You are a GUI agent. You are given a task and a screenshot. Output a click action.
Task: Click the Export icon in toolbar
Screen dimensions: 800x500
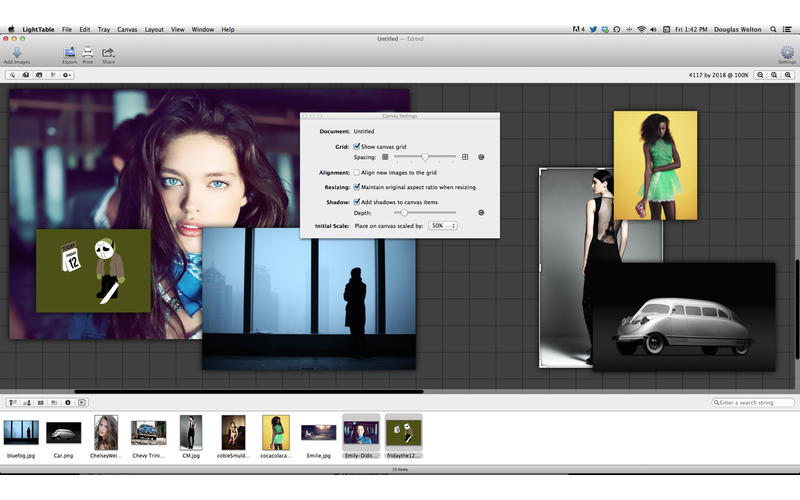[x=70, y=52]
